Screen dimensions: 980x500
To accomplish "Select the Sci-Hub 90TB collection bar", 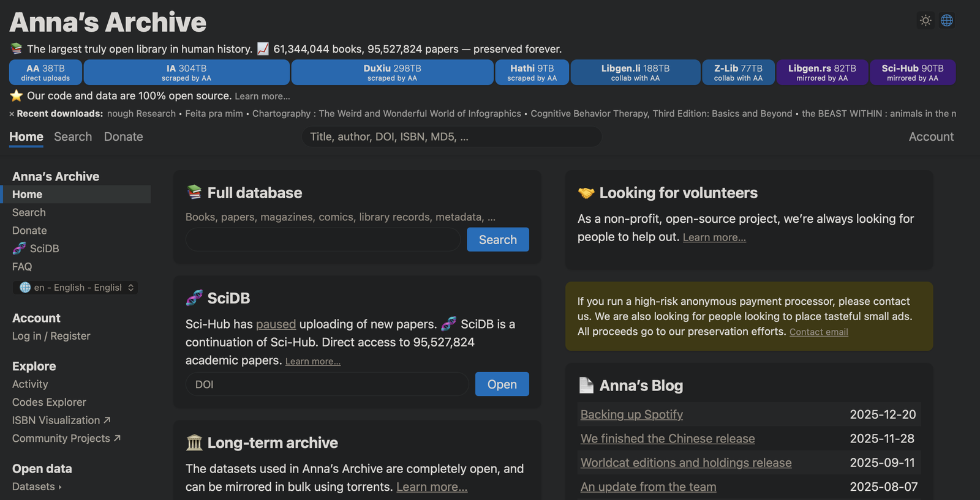I will 912,72.
